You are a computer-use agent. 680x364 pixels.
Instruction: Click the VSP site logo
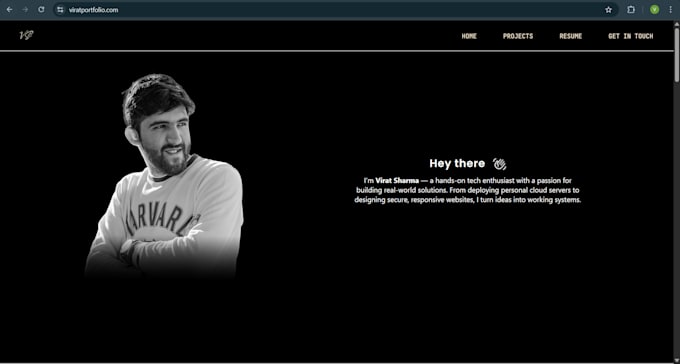(26, 36)
